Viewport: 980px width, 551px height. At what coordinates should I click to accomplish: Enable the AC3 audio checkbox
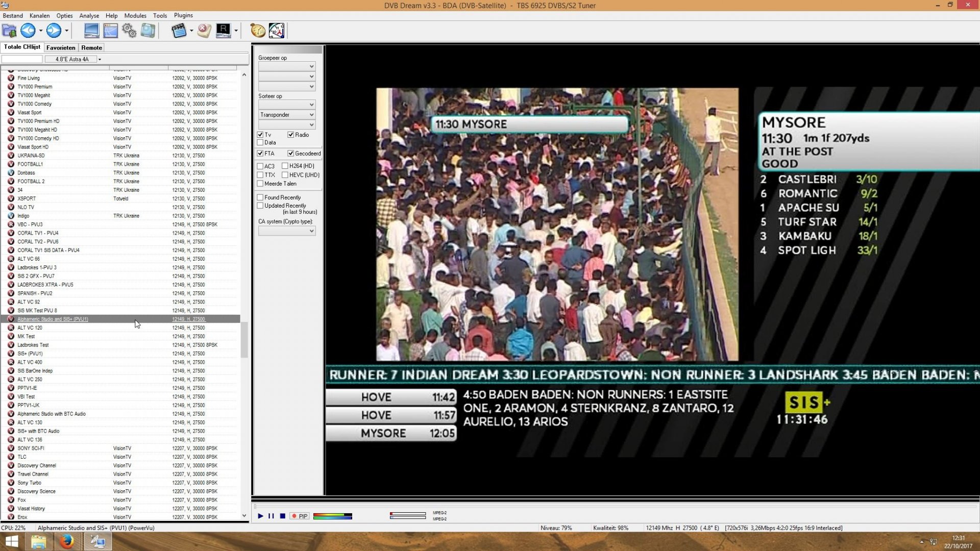coord(260,166)
